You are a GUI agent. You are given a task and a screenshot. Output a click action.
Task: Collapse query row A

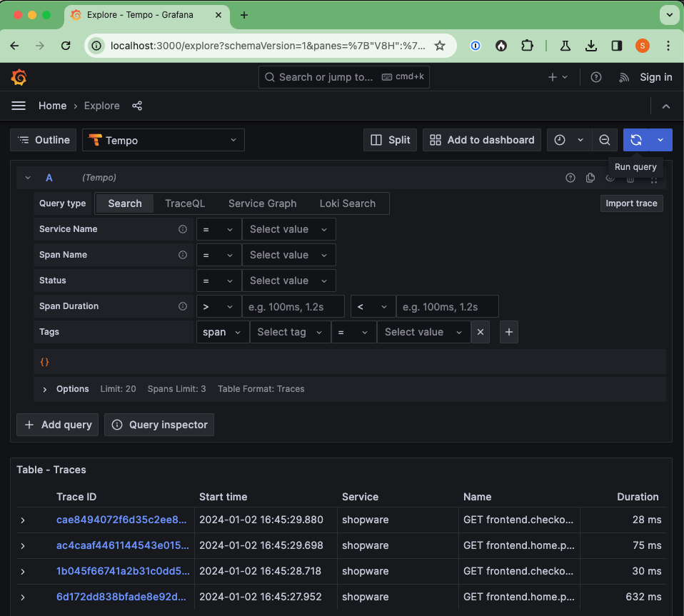click(x=28, y=178)
